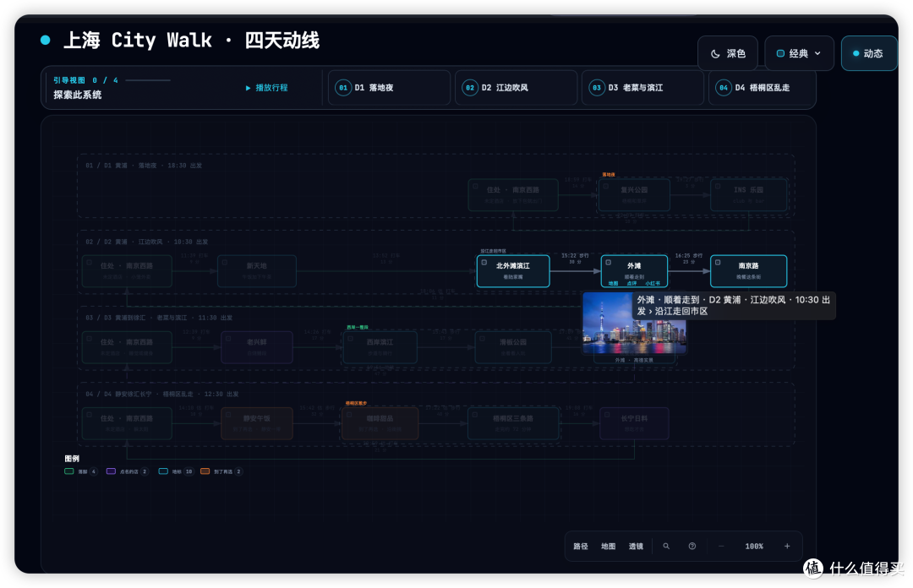The height and width of the screenshot is (588, 913).
Task: Select the 南京路 route node
Action: point(748,271)
